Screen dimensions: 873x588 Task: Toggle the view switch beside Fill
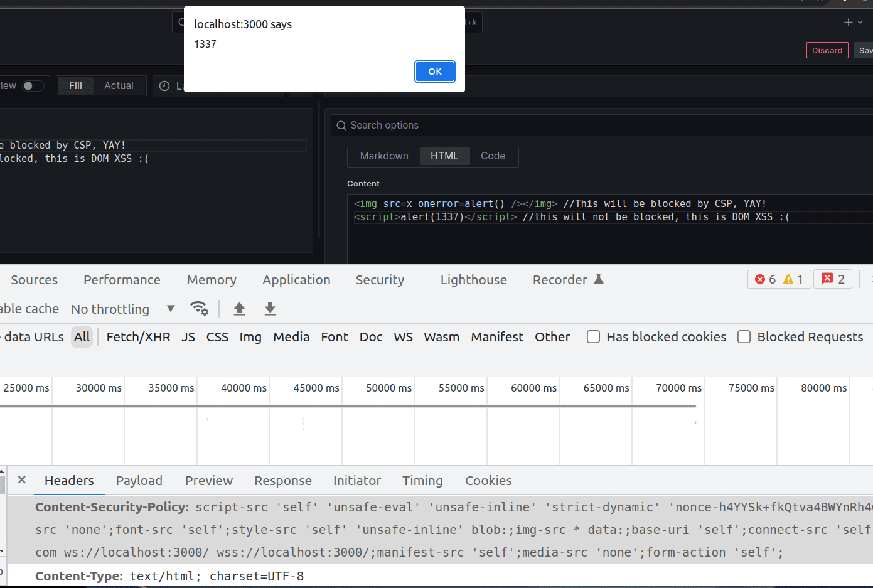pyautogui.click(x=33, y=86)
